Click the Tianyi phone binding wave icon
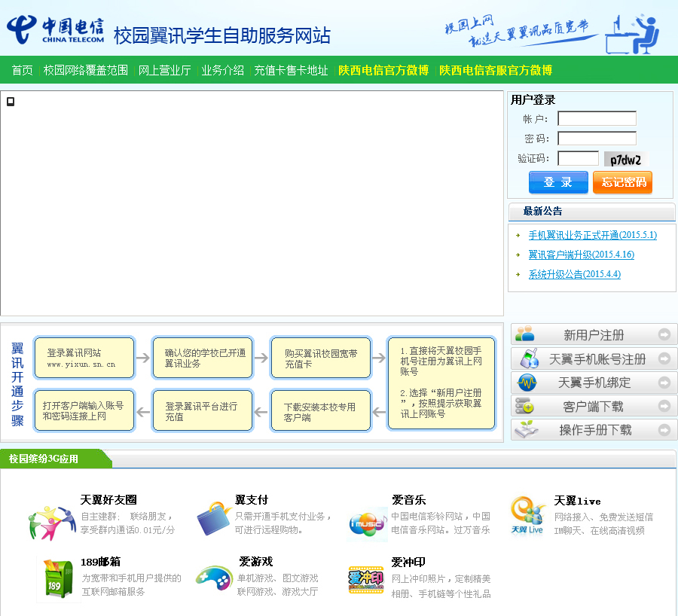The height and width of the screenshot is (616, 678). (x=527, y=382)
